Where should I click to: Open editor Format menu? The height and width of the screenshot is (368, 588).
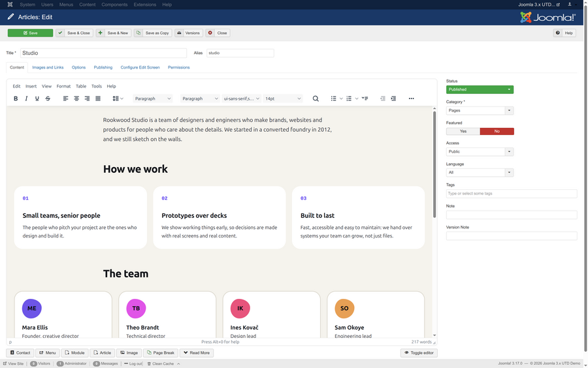click(63, 86)
